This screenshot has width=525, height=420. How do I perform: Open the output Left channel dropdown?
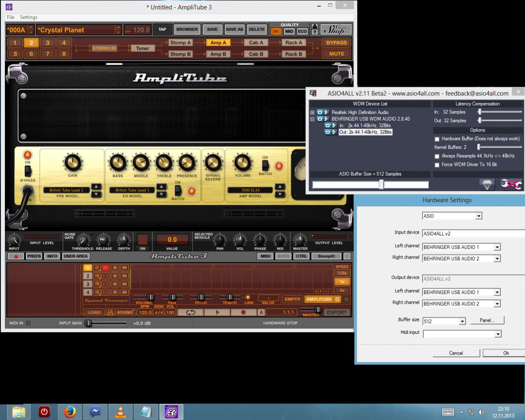pyautogui.click(x=497, y=292)
